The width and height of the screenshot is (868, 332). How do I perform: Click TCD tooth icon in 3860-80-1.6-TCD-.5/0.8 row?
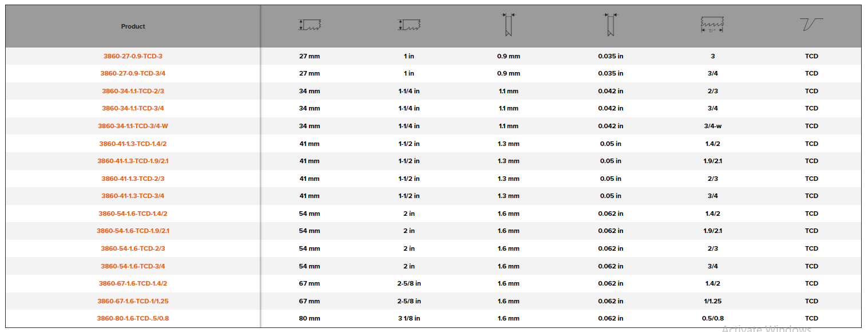[811, 318]
